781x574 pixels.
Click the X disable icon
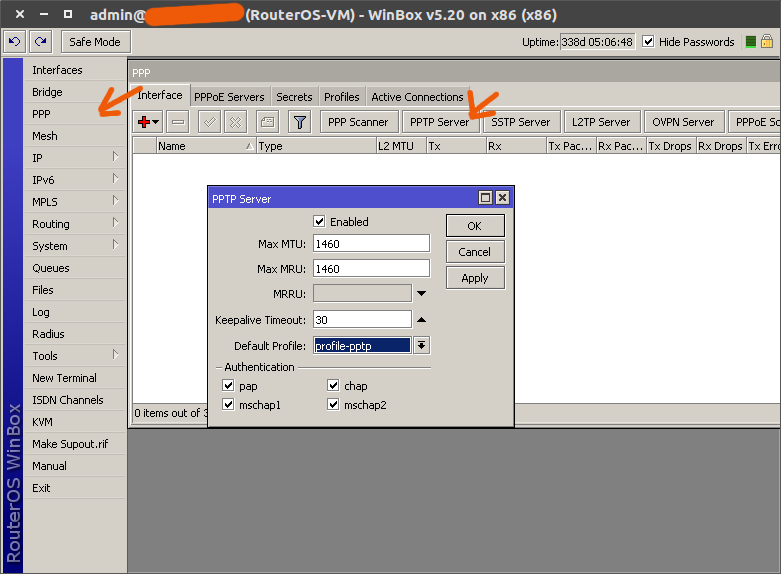tap(236, 122)
